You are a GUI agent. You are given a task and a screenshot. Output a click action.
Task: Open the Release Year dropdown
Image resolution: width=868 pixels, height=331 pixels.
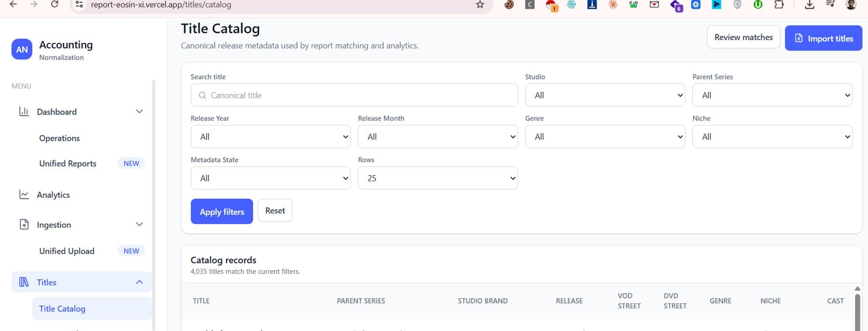(271, 137)
